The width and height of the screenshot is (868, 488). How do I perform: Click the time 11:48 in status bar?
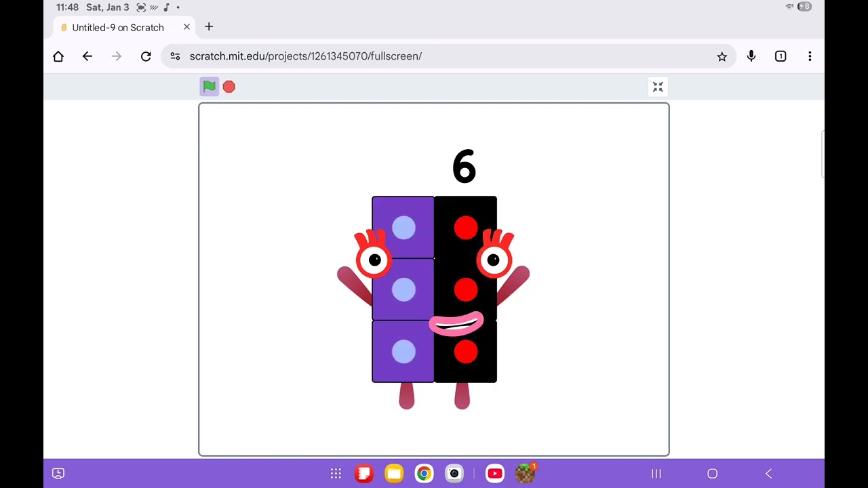pyautogui.click(x=67, y=7)
